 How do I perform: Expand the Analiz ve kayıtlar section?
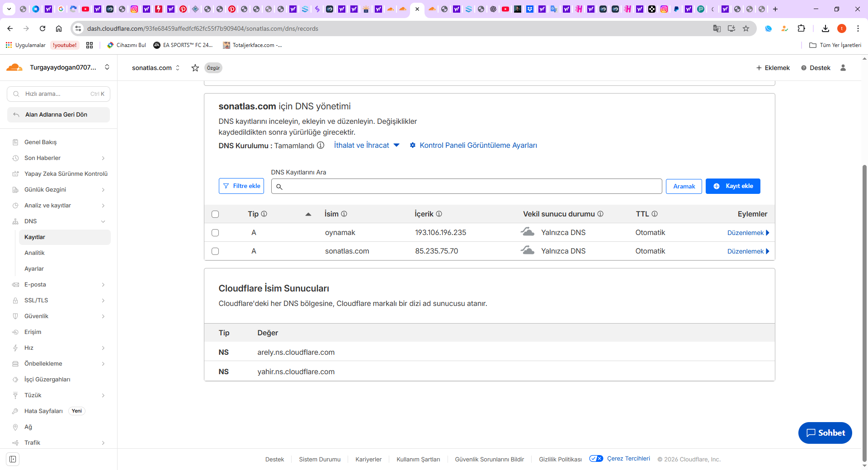click(x=103, y=206)
